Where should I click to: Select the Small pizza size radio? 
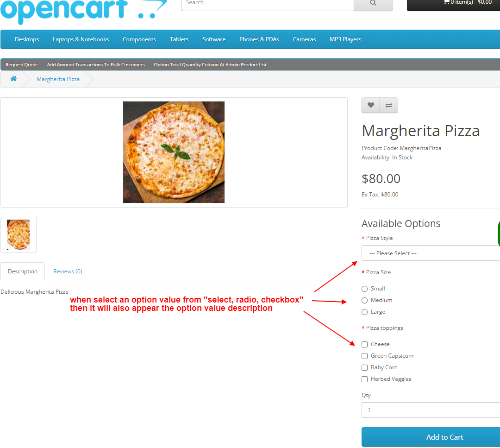click(364, 289)
